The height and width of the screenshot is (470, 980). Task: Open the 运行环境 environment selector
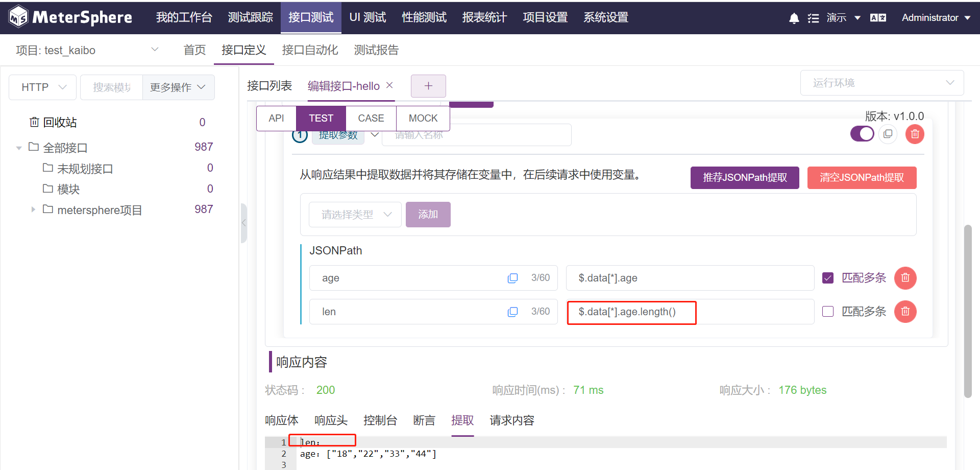pyautogui.click(x=882, y=83)
